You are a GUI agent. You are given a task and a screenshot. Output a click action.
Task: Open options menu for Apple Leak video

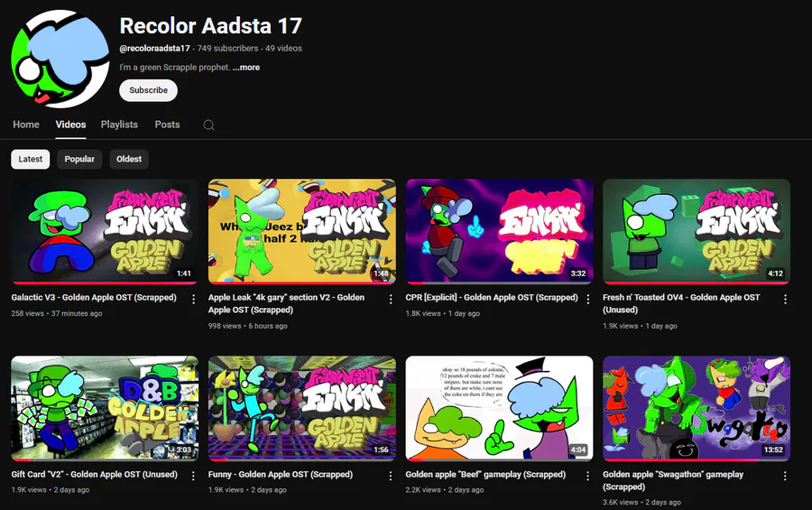point(391,299)
